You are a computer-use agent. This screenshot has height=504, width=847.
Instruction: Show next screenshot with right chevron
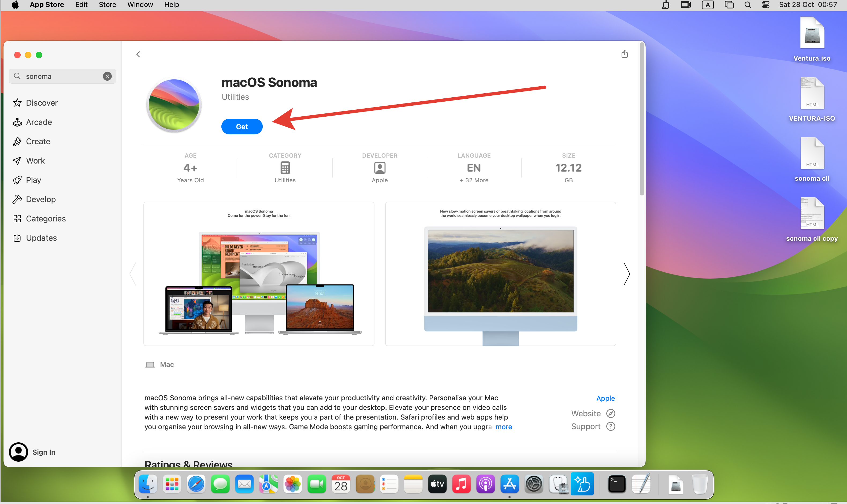pyautogui.click(x=627, y=274)
